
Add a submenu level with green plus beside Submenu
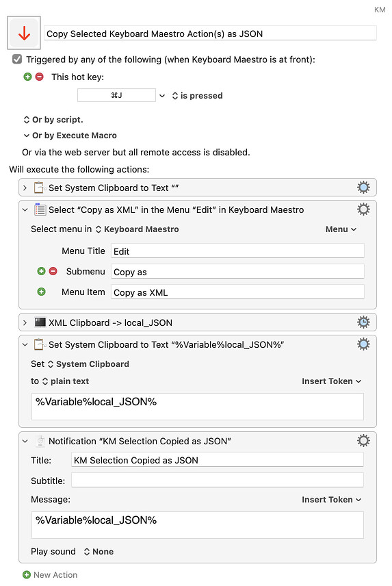[42, 271]
